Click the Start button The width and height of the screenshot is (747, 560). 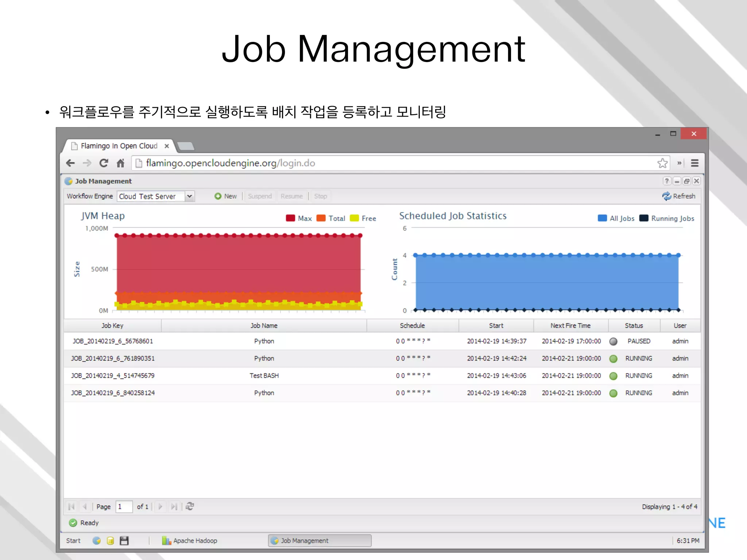[x=73, y=541]
